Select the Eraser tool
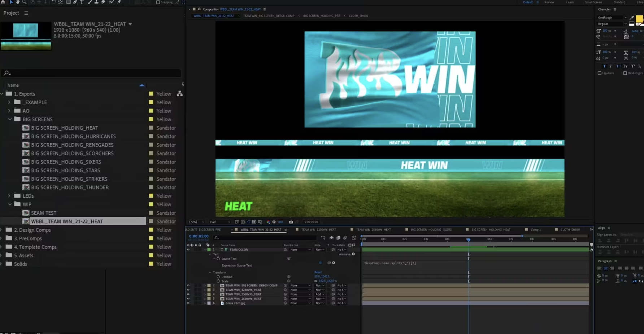The image size is (644, 334). pos(103,2)
